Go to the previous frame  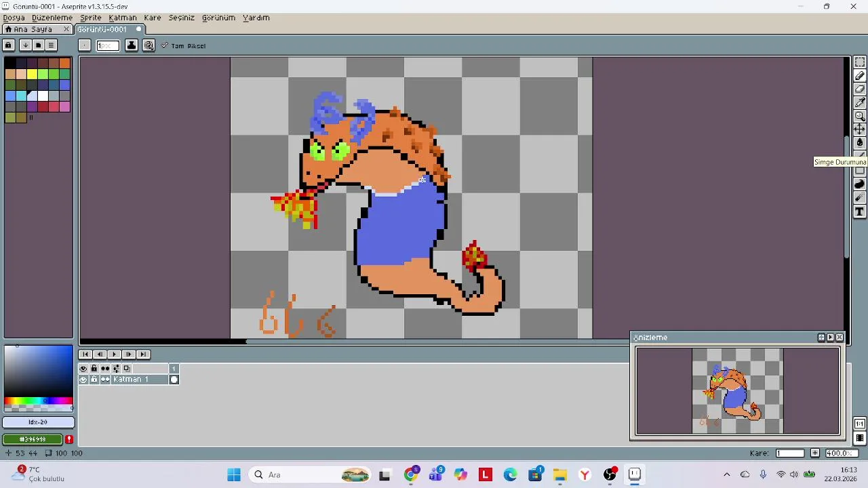coord(100,354)
